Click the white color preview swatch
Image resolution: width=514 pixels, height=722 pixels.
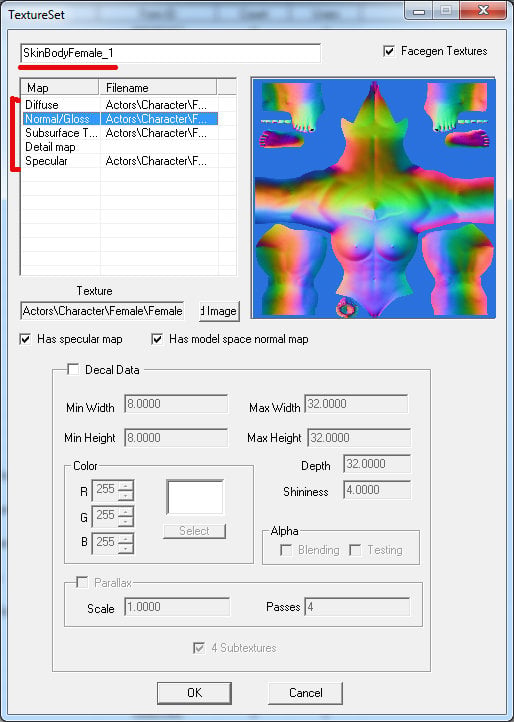point(195,497)
